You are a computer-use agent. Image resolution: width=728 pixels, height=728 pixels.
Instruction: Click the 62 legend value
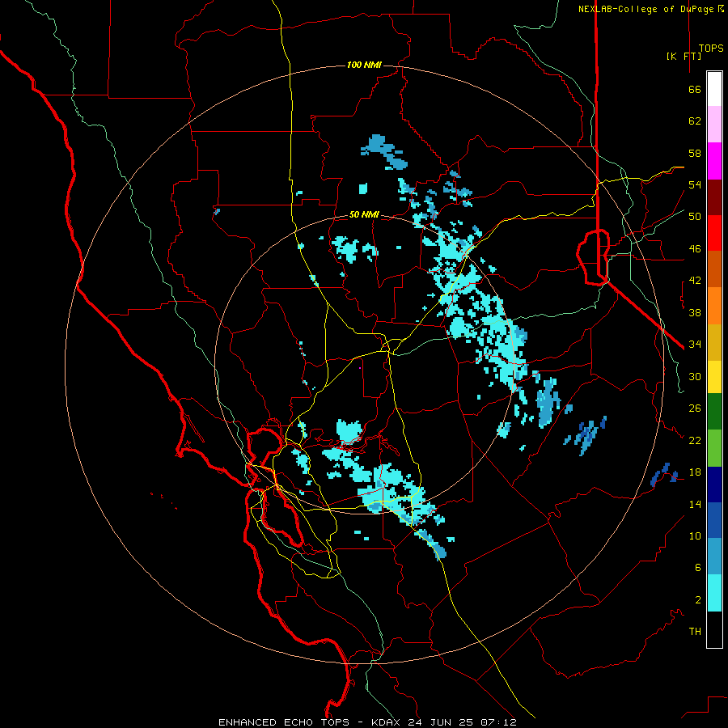695,121
